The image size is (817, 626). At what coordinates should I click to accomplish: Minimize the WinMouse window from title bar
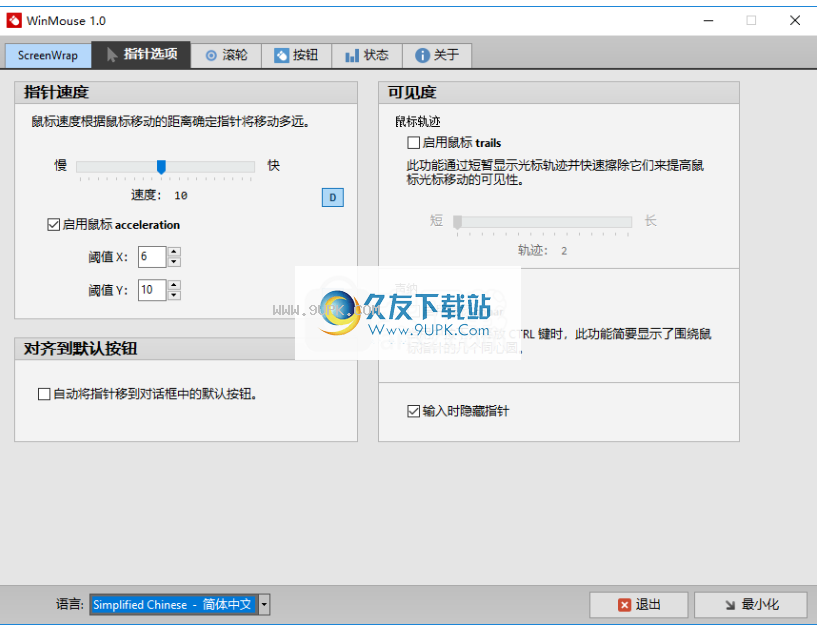(708, 20)
